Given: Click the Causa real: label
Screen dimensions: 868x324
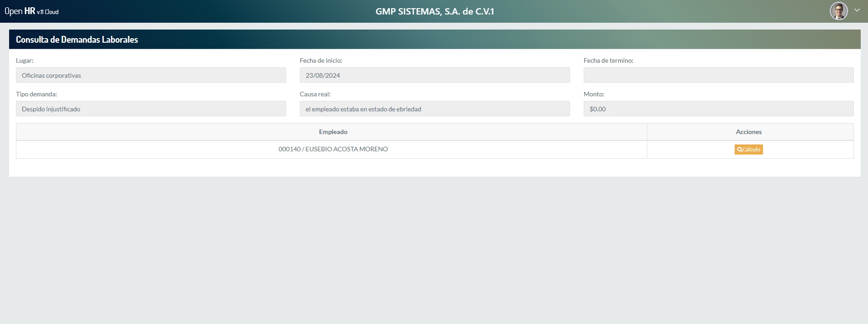Looking at the screenshot, I should [x=315, y=94].
